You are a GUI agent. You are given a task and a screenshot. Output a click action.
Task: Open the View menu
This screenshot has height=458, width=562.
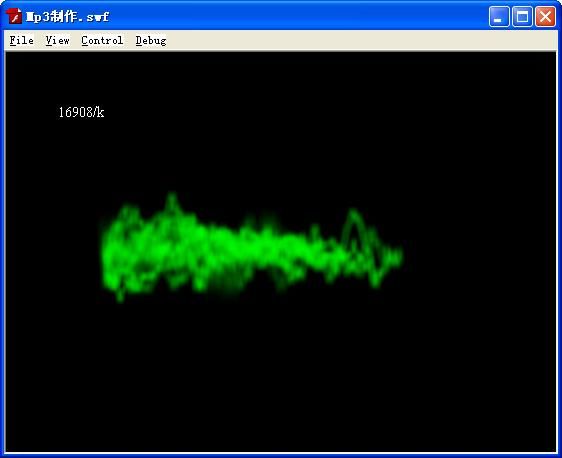pos(57,40)
